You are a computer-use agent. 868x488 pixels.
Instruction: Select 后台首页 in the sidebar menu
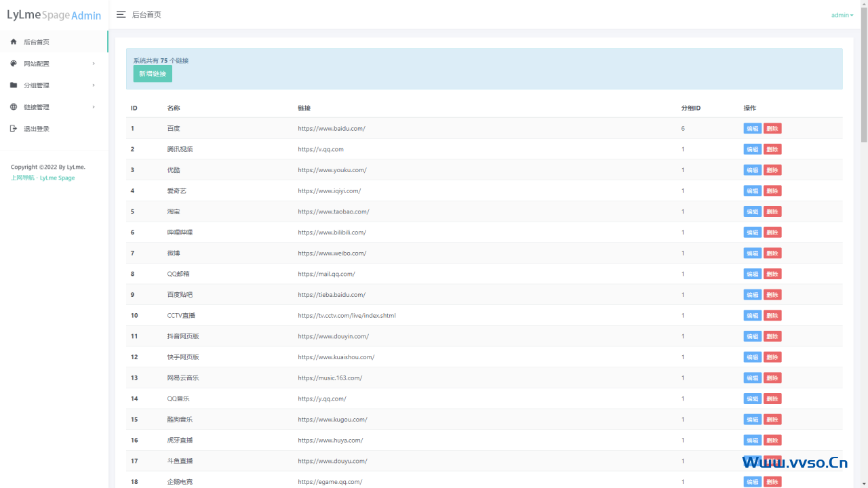pos(37,42)
